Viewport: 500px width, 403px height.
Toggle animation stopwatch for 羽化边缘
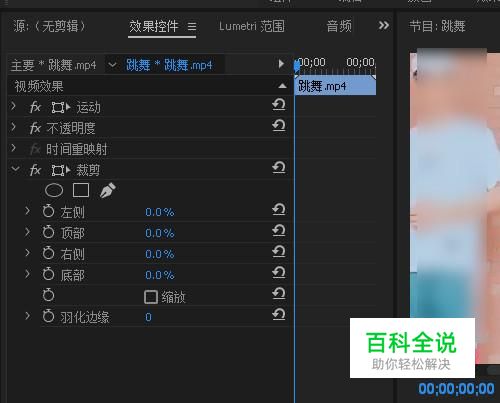point(48,316)
